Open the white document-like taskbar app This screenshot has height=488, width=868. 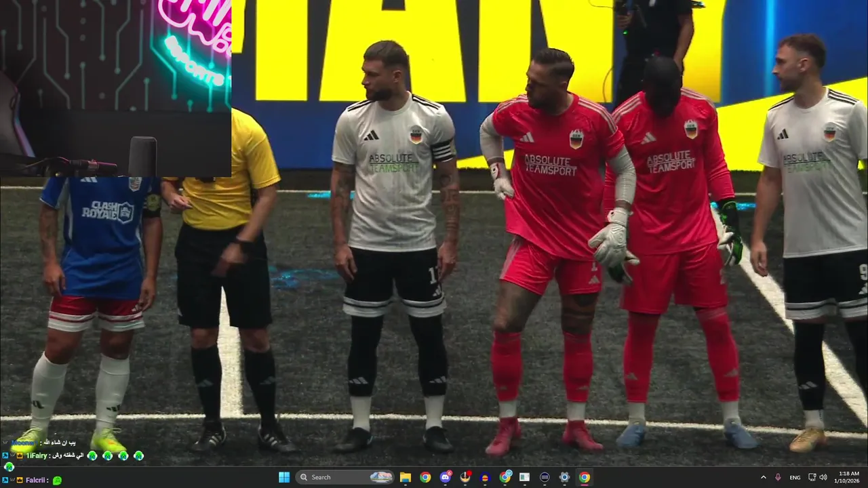pyautogui.click(x=524, y=477)
